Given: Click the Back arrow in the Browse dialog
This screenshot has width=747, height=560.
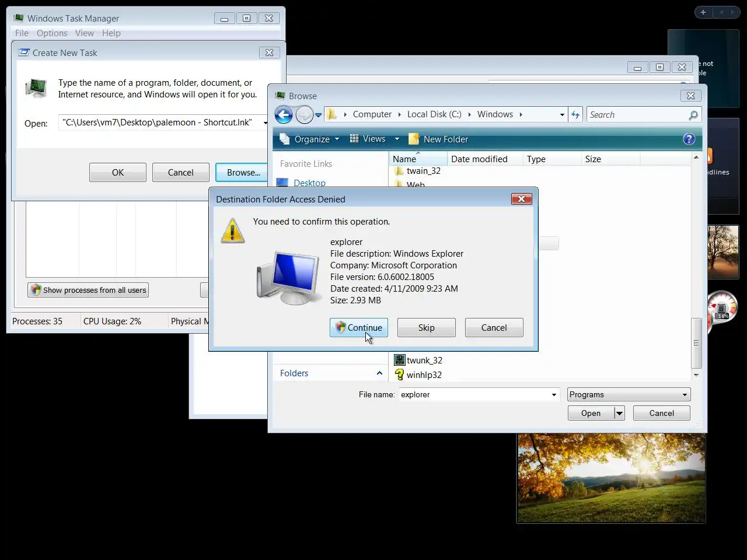Looking at the screenshot, I should point(284,115).
